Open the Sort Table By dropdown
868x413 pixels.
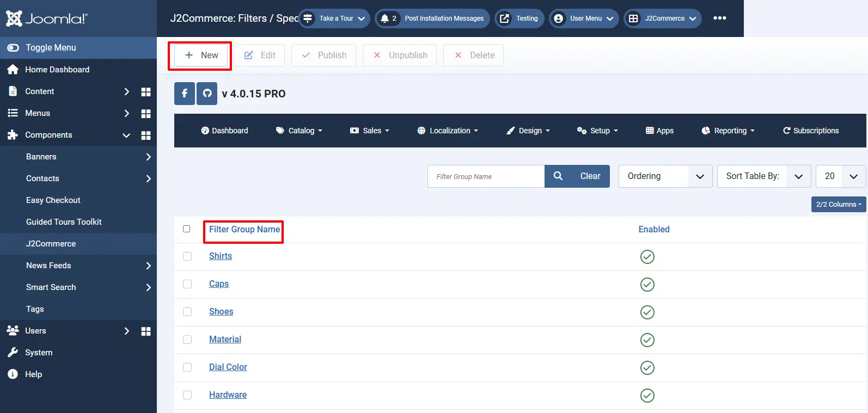(764, 176)
